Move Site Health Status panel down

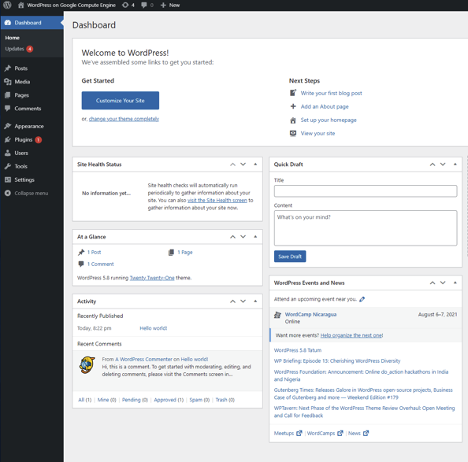click(243, 164)
